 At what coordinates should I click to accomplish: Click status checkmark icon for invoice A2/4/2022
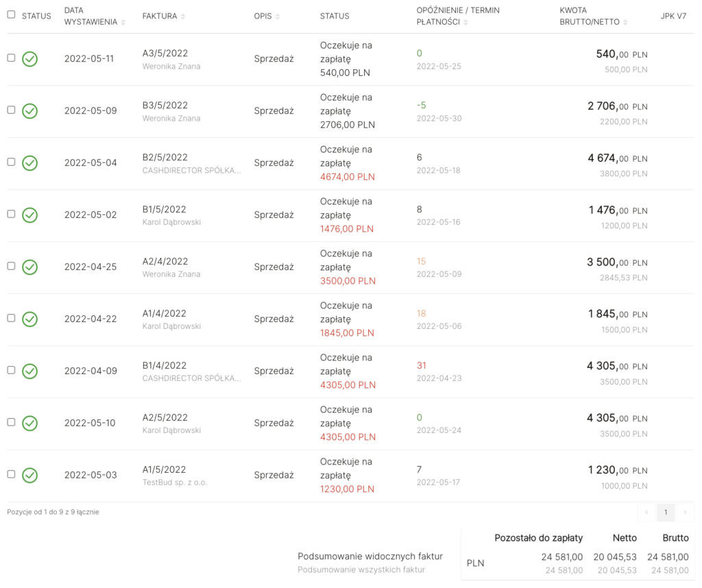pyautogui.click(x=29, y=267)
